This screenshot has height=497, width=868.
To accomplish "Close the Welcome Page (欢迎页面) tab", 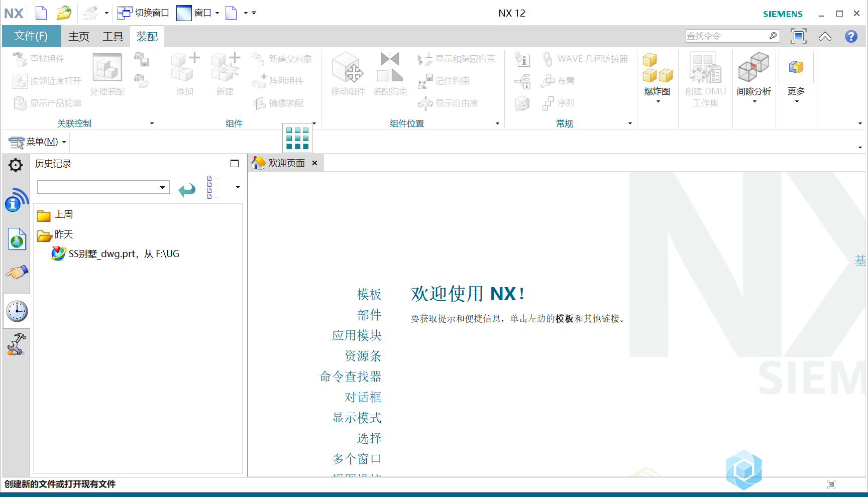I will click(315, 163).
